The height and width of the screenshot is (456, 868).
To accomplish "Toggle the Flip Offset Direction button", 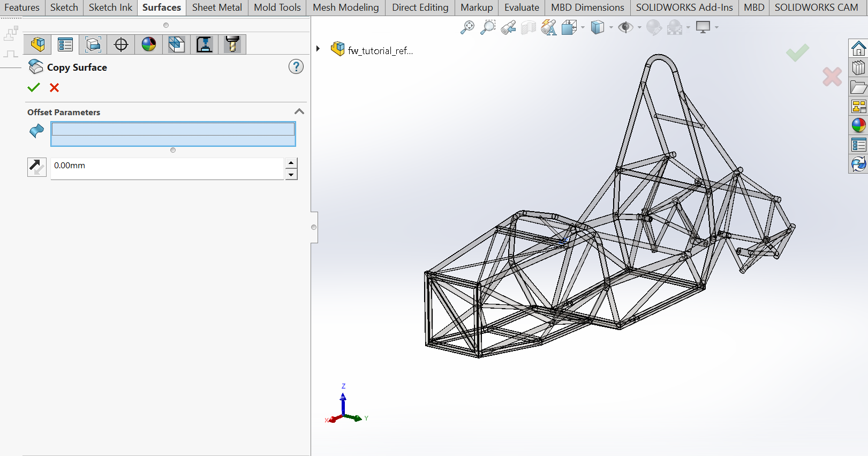I will coord(36,167).
